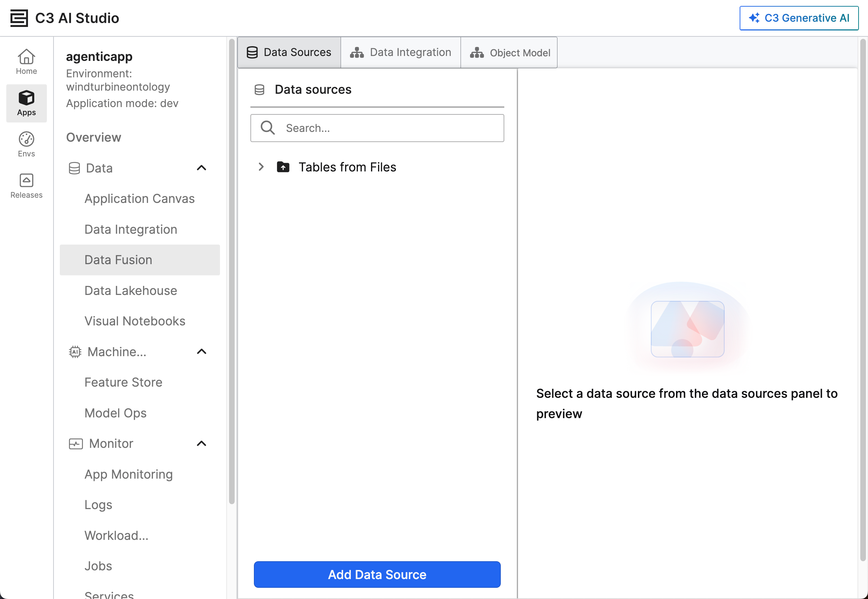Click the search magnifier icon
Image resolution: width=868 pixels, height=599 pixels.
[x=268, y=128]
